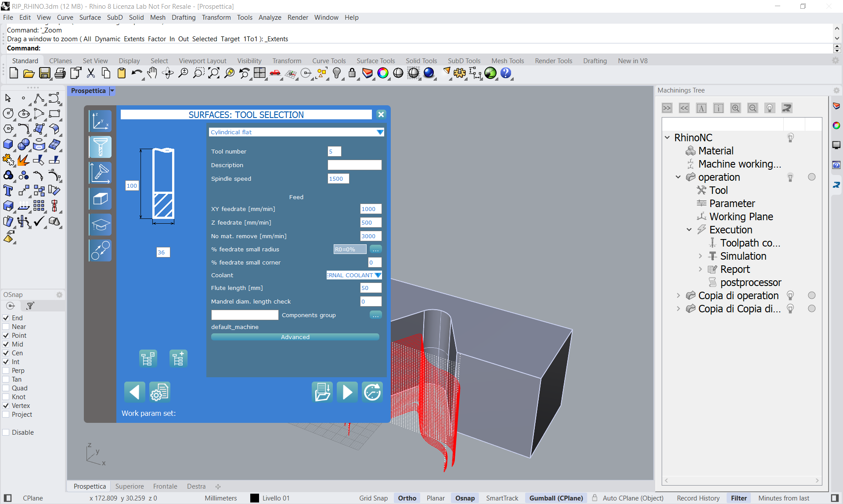Select the Pan hand tool
Viewport: 843px width, 504px height.
coord(152,73)
